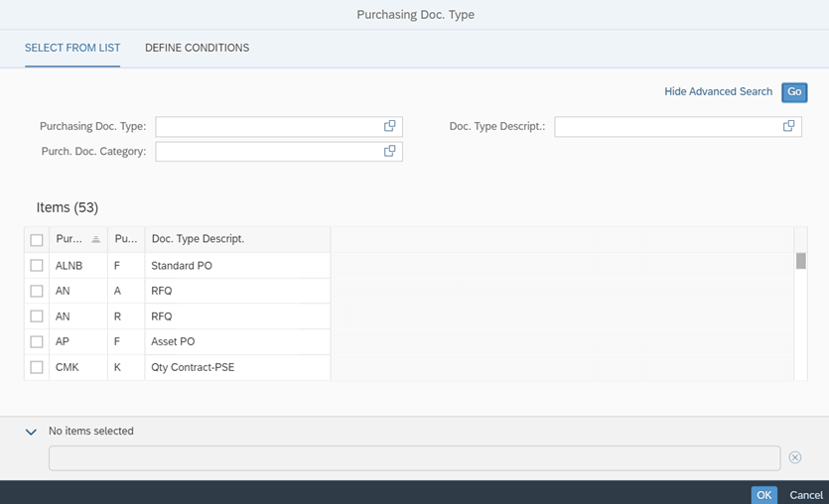The image size is (829, 504).
Task: Cancel the Purchasing Doc. Type dialog
Action: [x=806, y=495]
